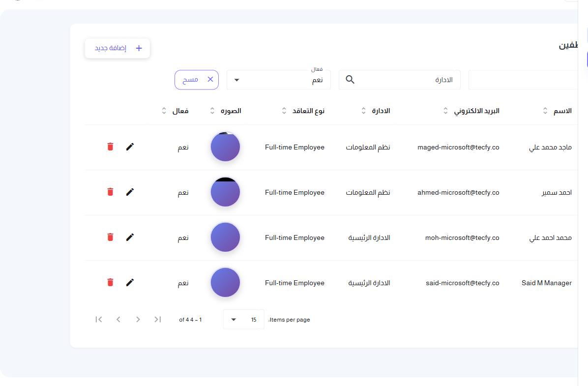Screen dimensions: 588x386
Task: Click the search magnifier in الادارة field
Action: tap(350, 80)
